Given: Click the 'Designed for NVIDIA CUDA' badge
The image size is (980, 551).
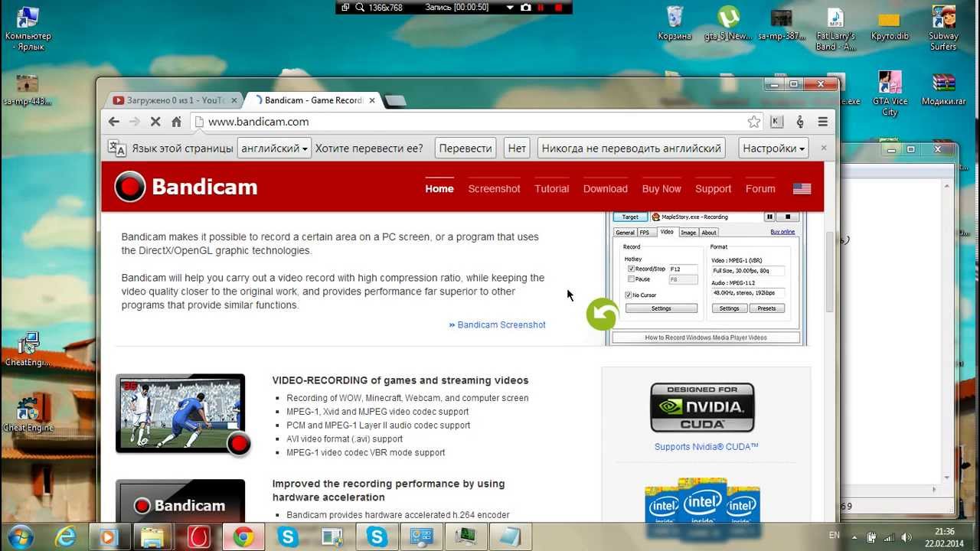Looking at the screenshot, I should [x=702, y=408].
